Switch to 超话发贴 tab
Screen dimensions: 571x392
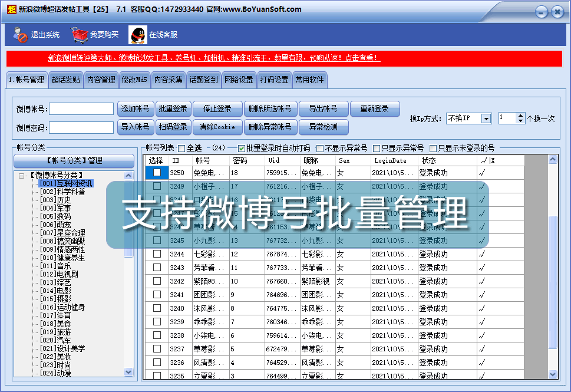coord(66,80)
